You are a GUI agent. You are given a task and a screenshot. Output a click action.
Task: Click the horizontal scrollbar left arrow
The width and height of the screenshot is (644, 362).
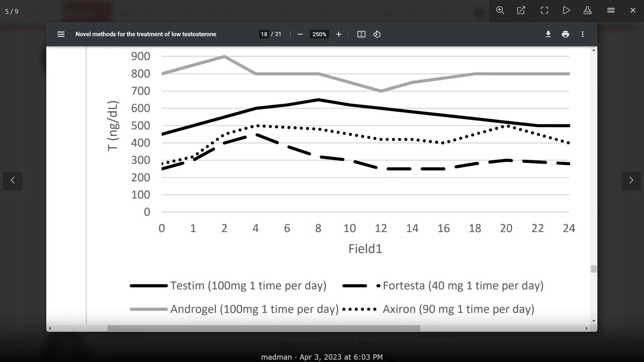pos(50,328)
